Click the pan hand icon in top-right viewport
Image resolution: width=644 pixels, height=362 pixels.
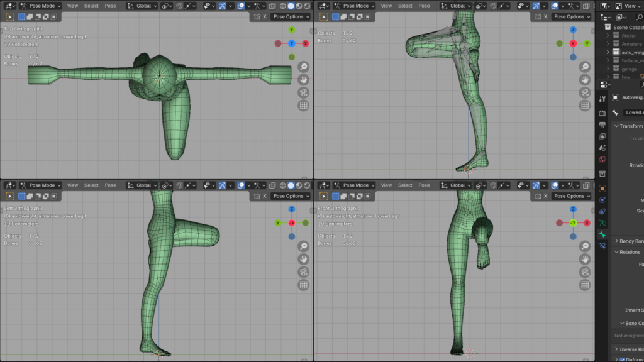pos(586,80)
